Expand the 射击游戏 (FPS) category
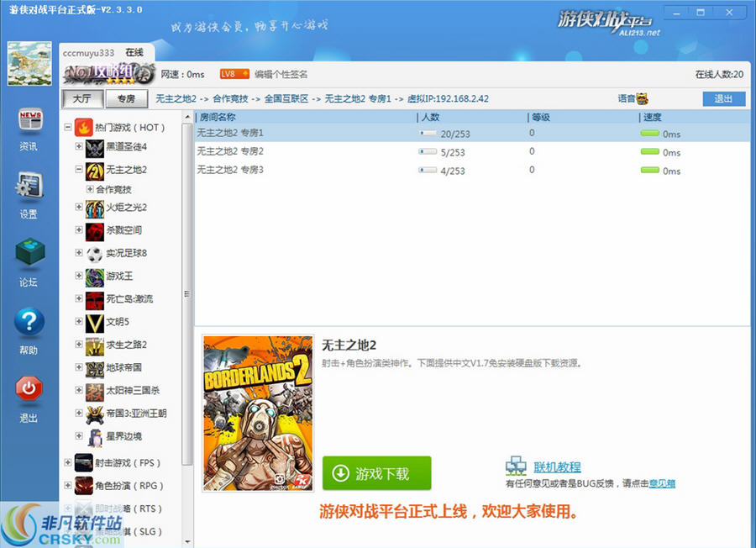The height and width of the screenshot is (548, 756). coord(68,462)
